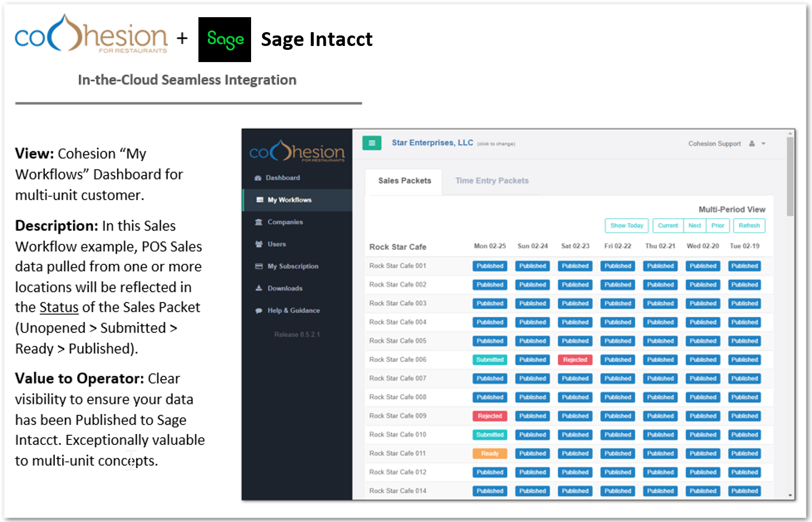Viewport: 812px width, 522px height.
Task: Click the Refresh button
Action: 749,226
